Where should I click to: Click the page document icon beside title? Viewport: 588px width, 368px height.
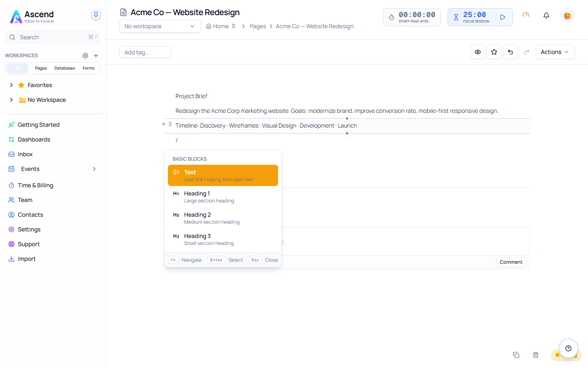(x=123, y=12)
